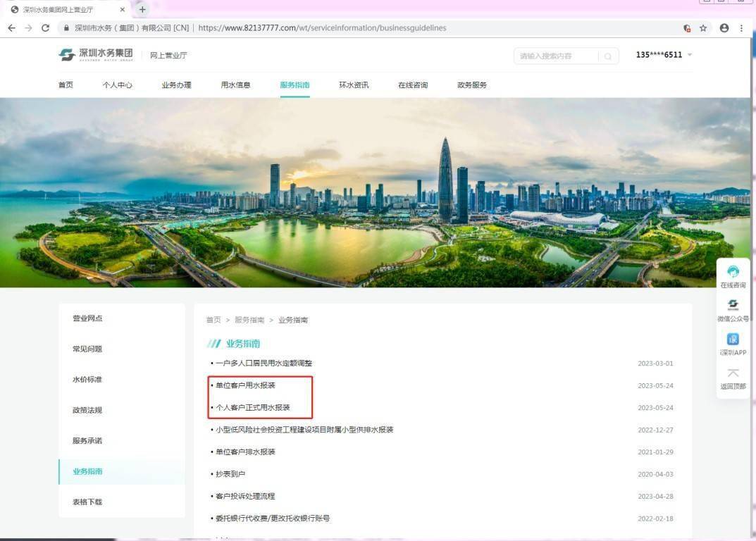
Task: Bookmark this page with the star icon
Action: (703, 28)
